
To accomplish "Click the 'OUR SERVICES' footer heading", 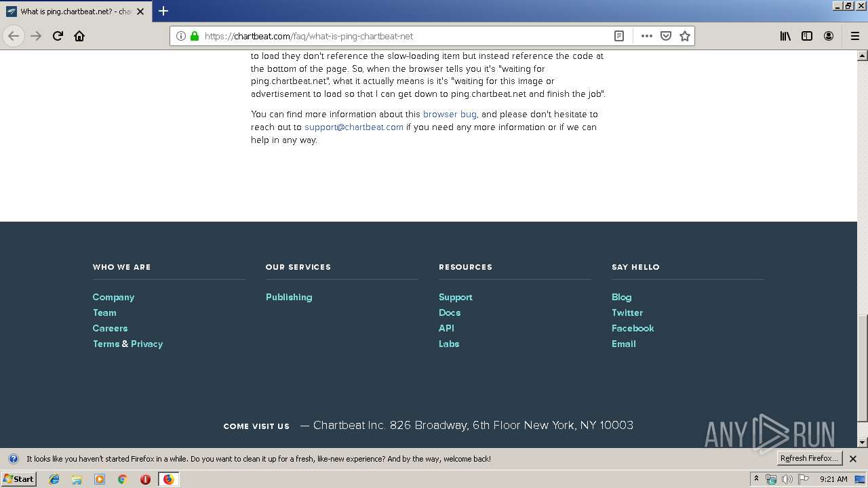I will (298, 267).
